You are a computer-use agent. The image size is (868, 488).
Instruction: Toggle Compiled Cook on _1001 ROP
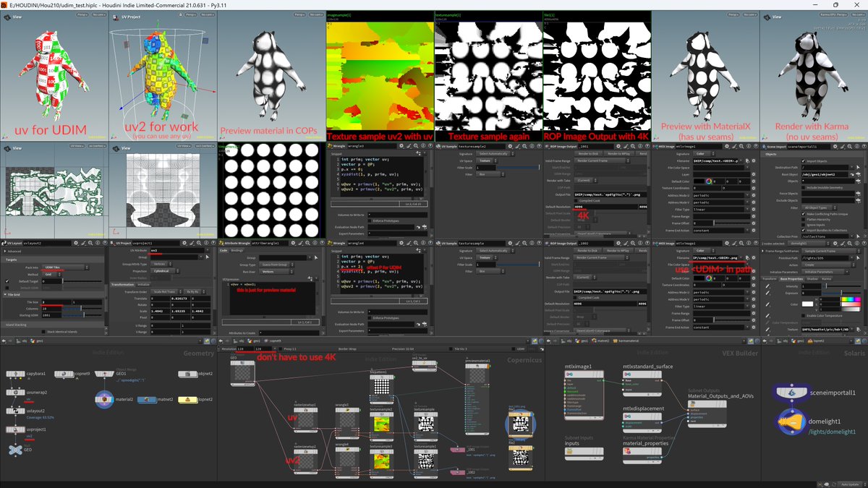(576, 201)
